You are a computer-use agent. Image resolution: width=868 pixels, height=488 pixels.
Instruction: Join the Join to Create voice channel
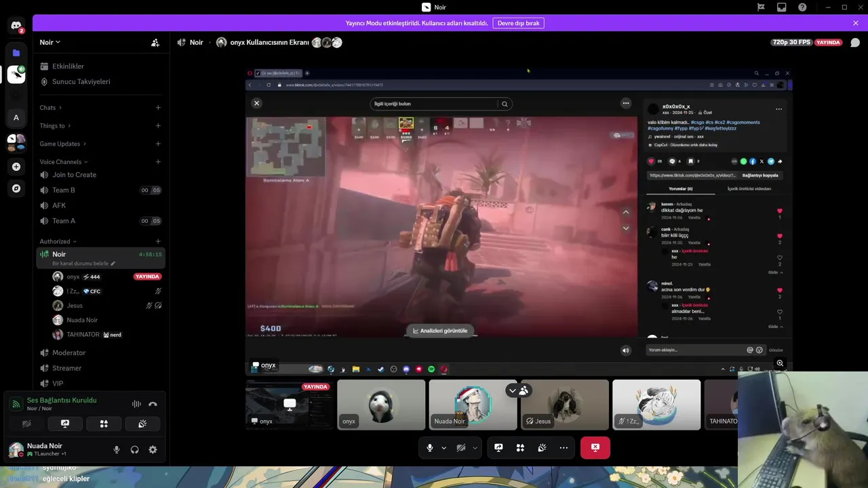100,175
